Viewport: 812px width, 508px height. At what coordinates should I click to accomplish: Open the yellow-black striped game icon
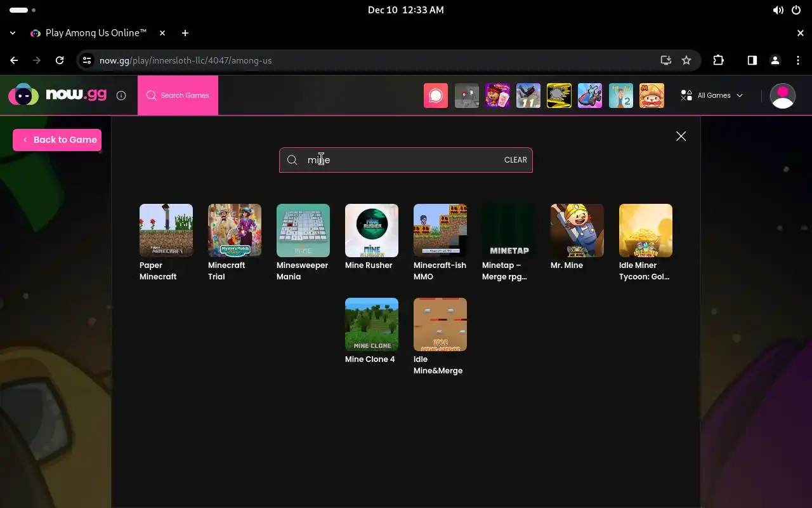559,95
